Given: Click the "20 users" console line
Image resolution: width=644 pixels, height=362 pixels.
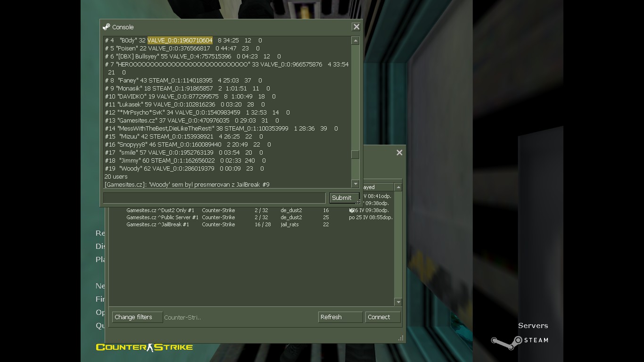Looking at the screenshot, I should [116, 177].
